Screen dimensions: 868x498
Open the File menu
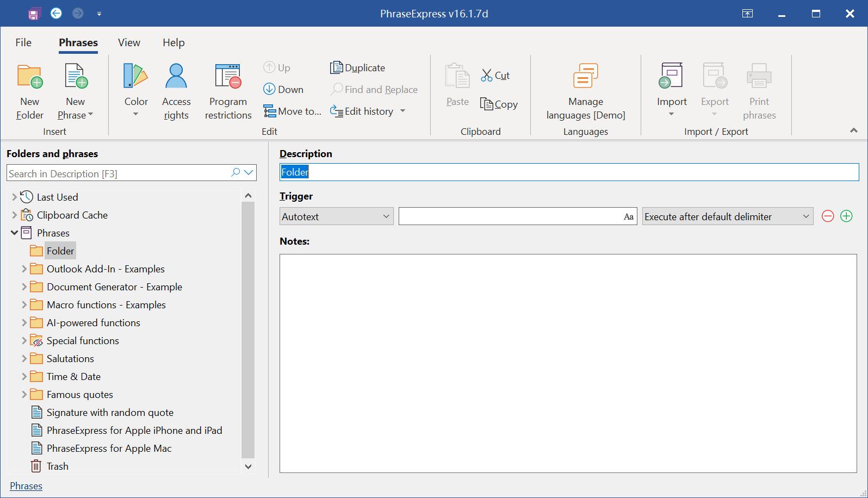(x=23, y=42)
